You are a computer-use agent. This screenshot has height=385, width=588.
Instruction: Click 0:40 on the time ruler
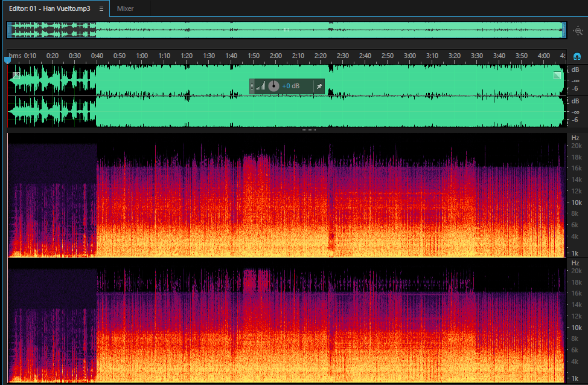(x=97, y=56)
